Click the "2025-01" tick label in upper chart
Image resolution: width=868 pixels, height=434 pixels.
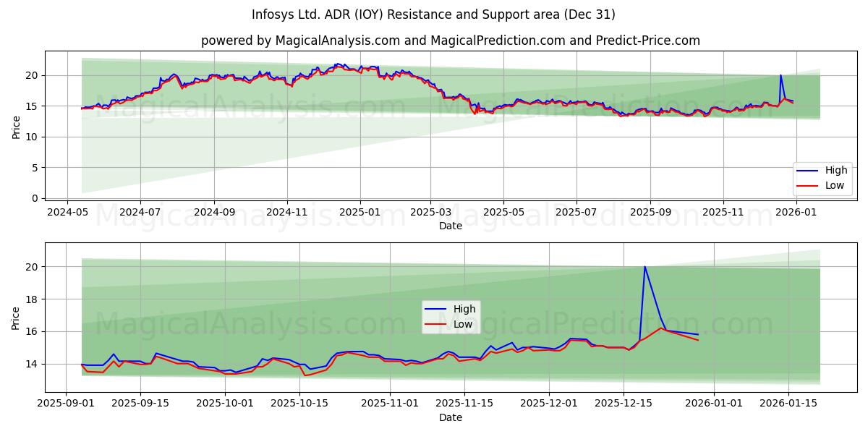[x=359, y=212]
